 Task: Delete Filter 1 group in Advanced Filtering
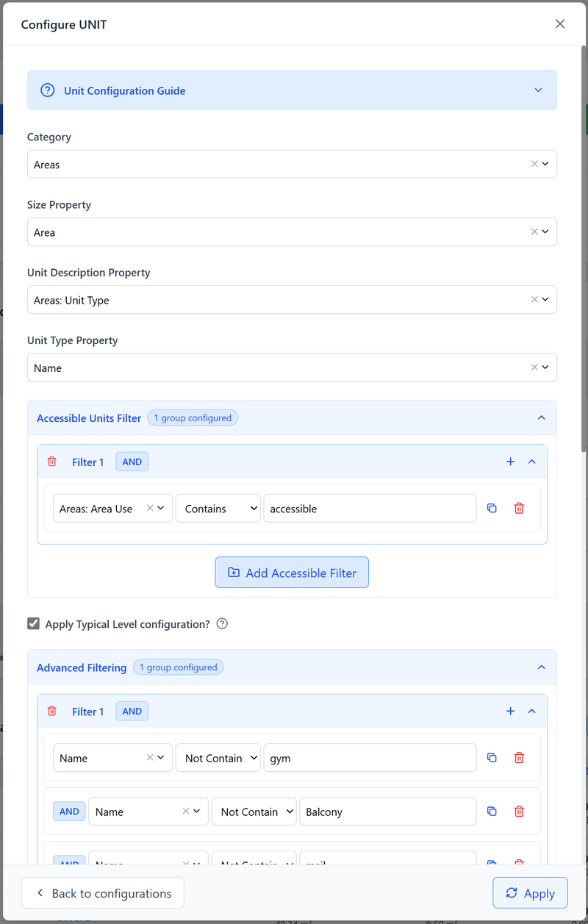coord(51,711)
